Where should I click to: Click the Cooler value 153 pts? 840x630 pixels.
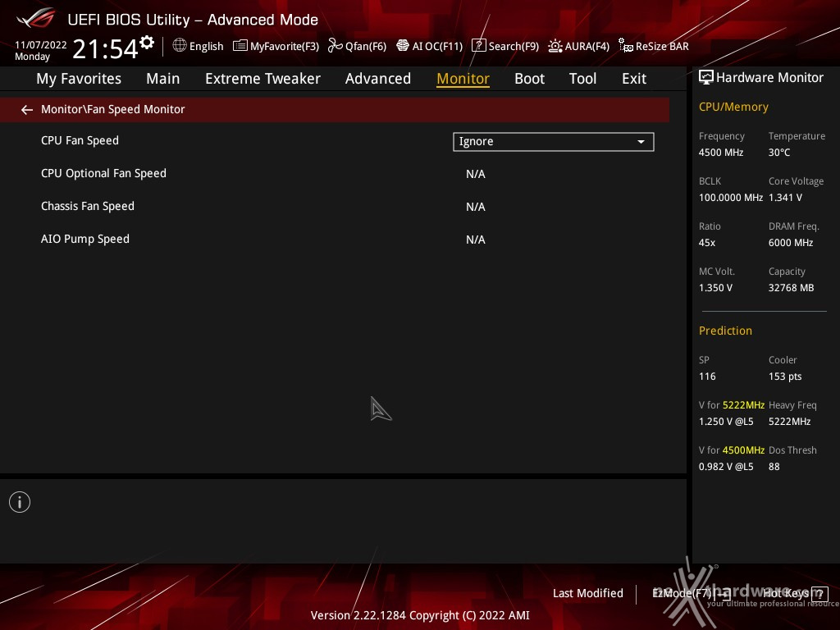[785, 376]
